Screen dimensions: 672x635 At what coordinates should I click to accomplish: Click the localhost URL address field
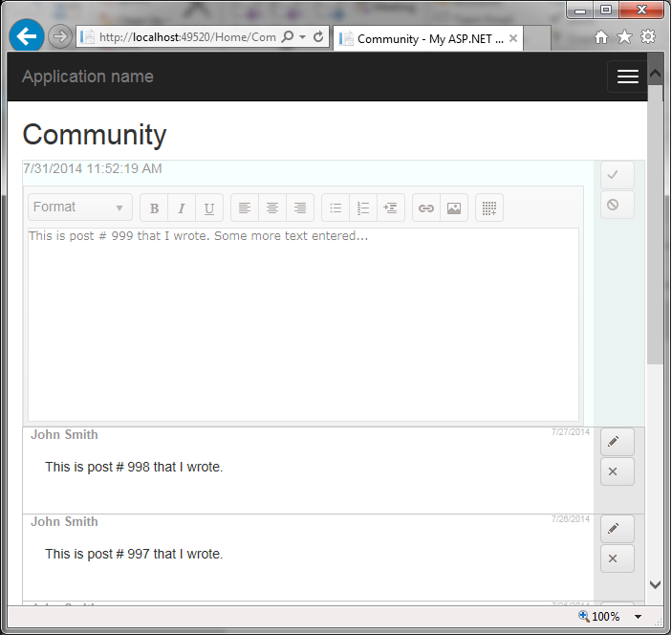click(187, 37)
